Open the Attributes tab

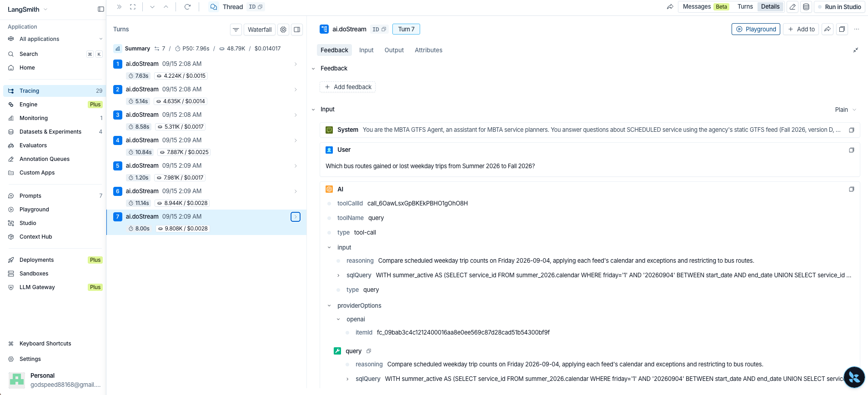(x=428, y=50)
